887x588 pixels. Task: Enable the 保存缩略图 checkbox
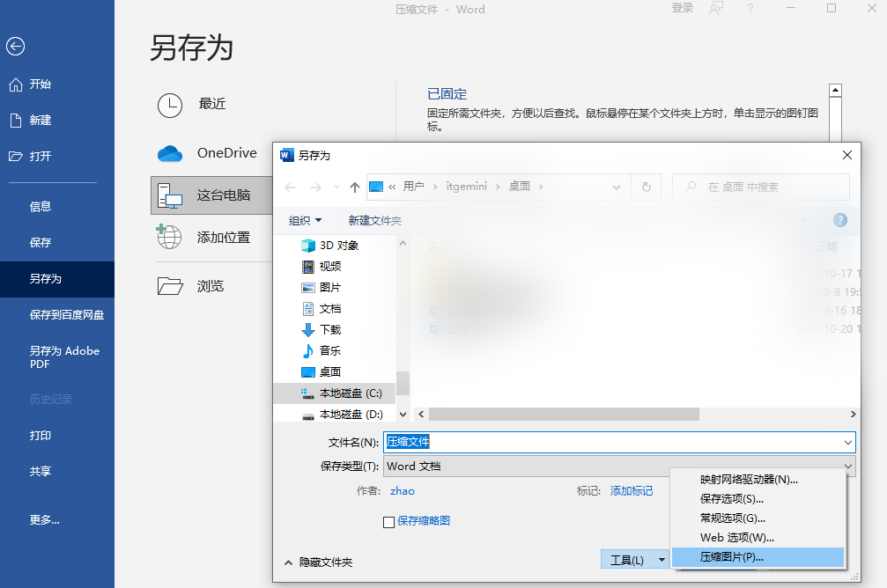point(388,521)
